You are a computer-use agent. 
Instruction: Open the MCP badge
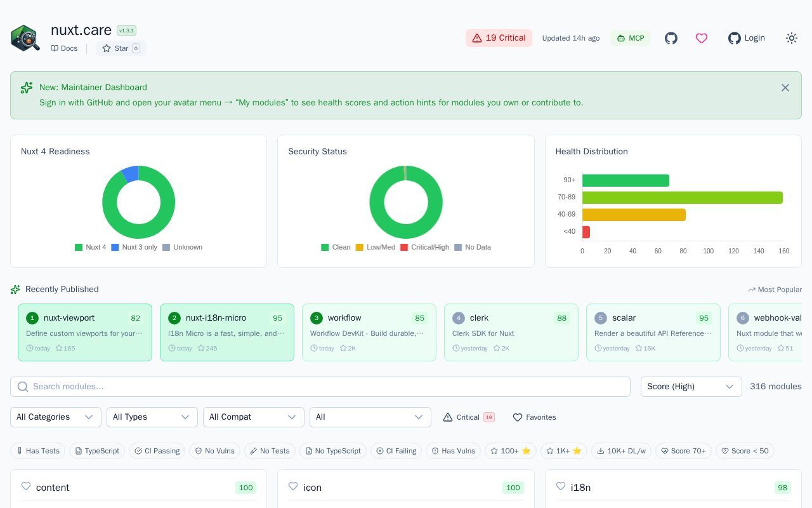pyautogui.click(x=631, y=38)
